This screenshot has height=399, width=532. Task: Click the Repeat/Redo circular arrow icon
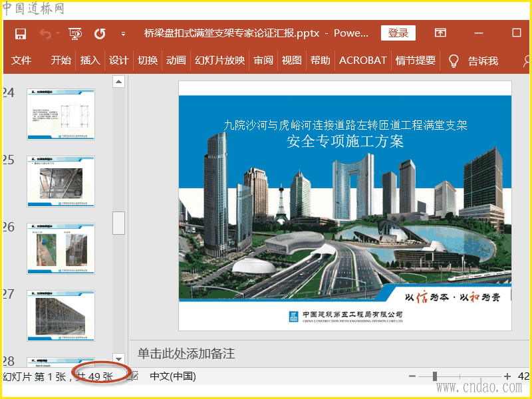100,33
